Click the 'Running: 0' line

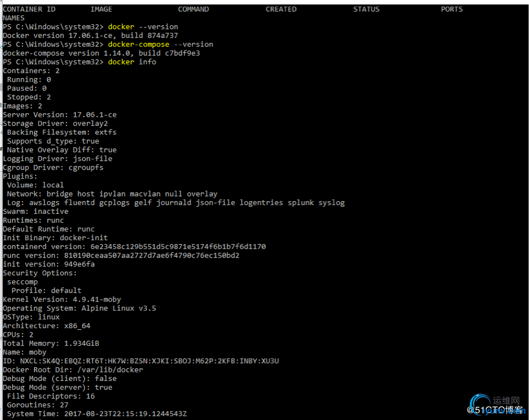[29, 79]
